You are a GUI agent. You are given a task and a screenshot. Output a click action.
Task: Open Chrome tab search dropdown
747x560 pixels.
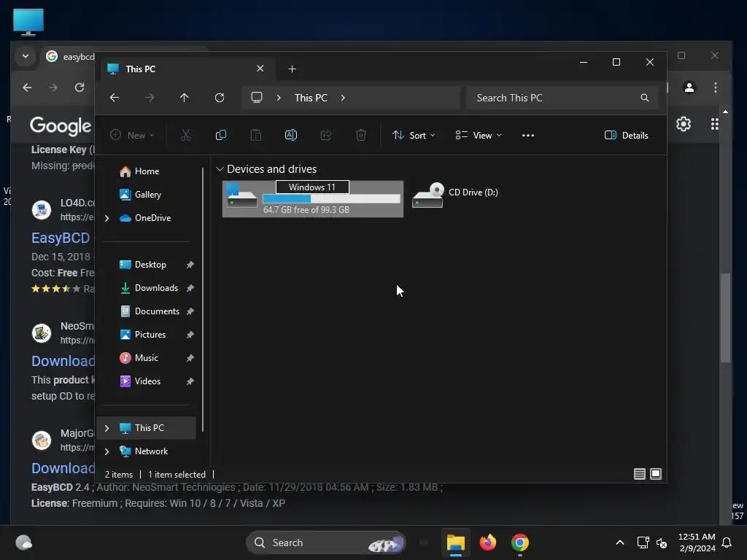[x=26, y=56]
